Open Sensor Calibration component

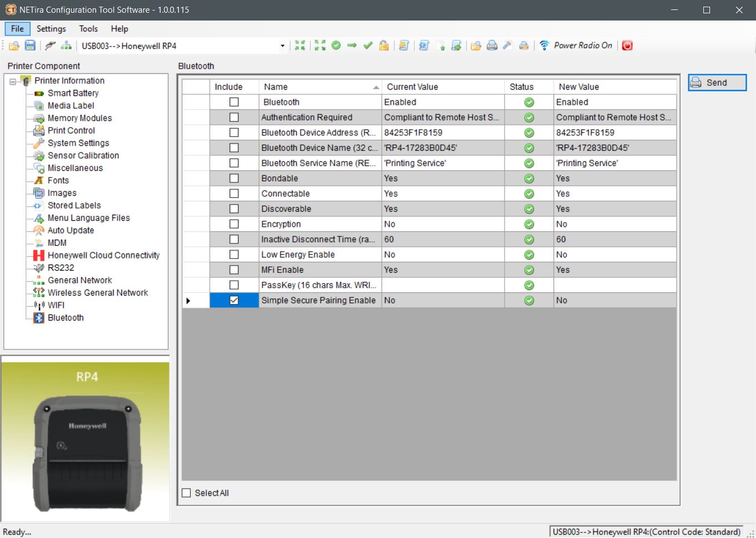pyautogui.click(x=83, y=155)
